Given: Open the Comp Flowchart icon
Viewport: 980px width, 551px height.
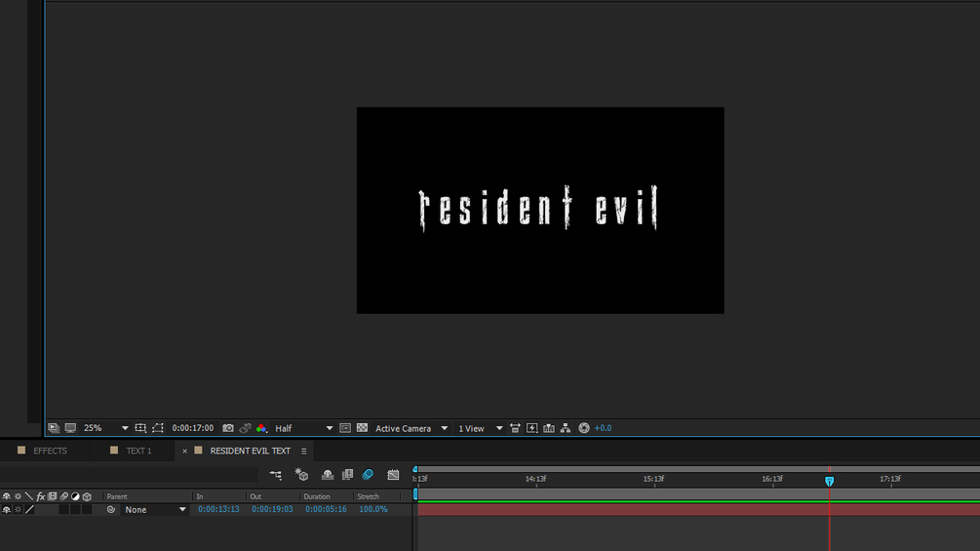Looking at the screenshot, I should click(x=566, y=428).
